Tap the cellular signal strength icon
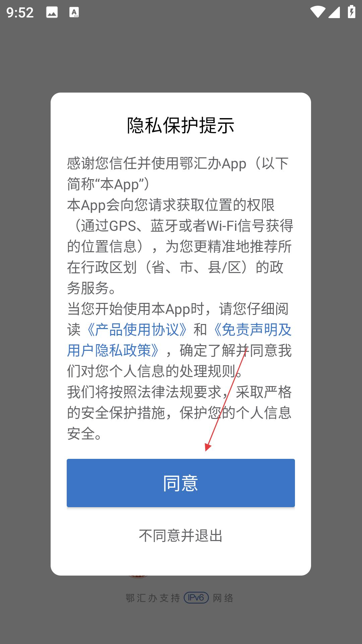Viewport: 362px width, 644px height. 334,12
